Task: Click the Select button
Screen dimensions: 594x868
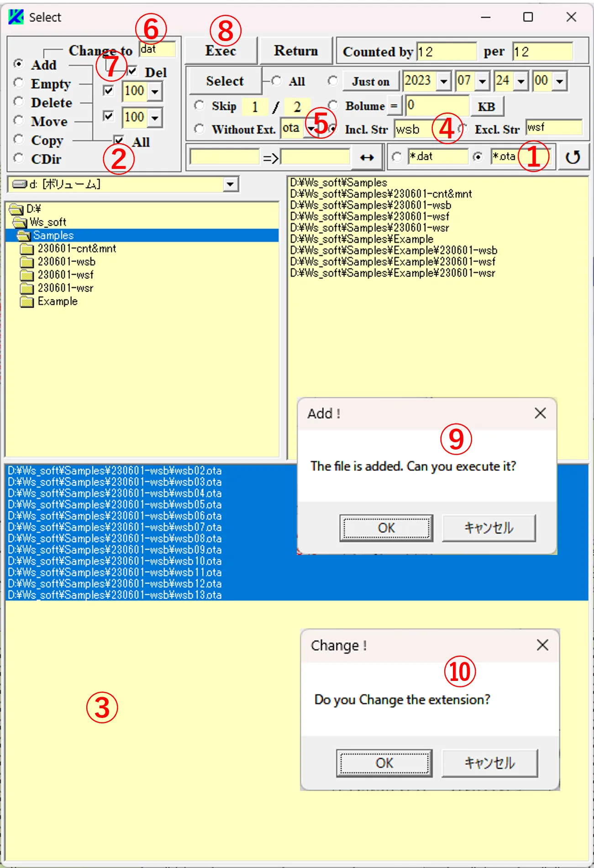Action: click(x=225, y=81)
